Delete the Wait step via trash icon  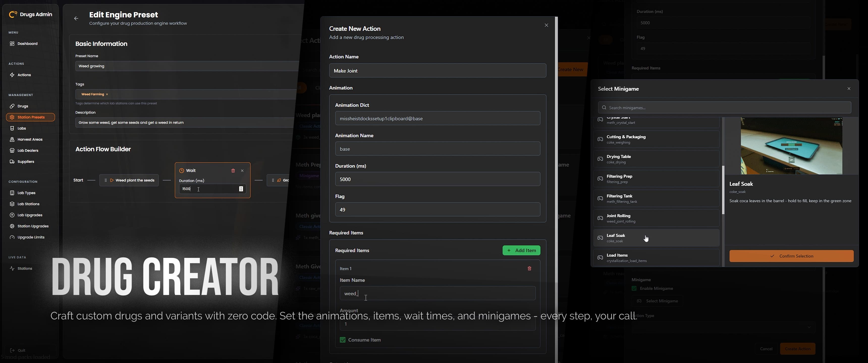click(233, 171)
